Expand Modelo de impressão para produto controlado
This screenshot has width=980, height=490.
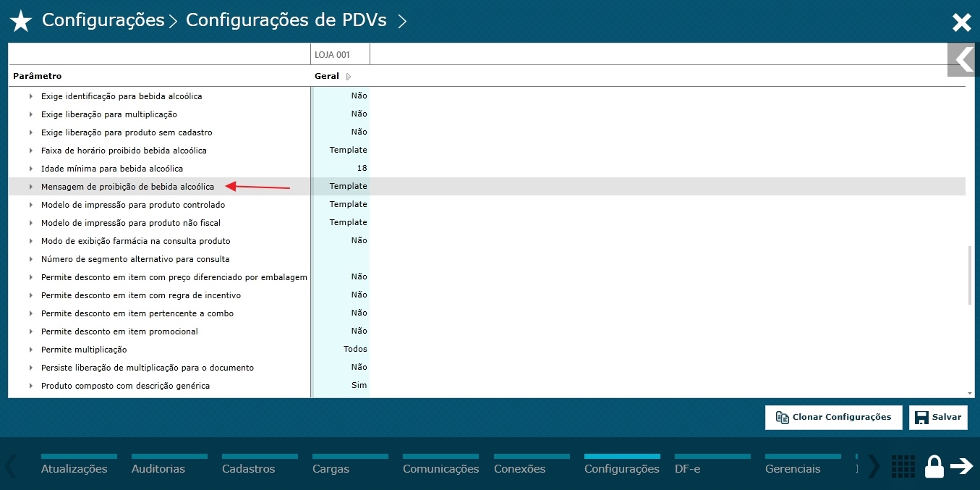point(31,205)
